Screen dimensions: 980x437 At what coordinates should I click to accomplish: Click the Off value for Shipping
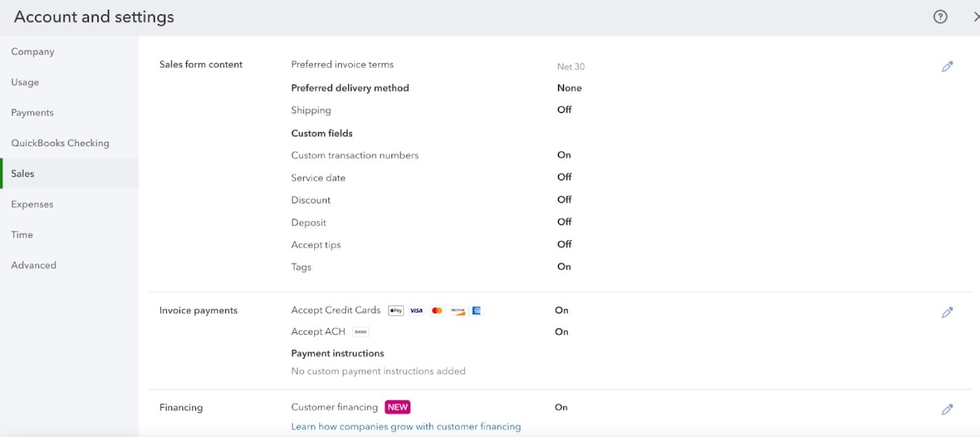coord(564,110)
